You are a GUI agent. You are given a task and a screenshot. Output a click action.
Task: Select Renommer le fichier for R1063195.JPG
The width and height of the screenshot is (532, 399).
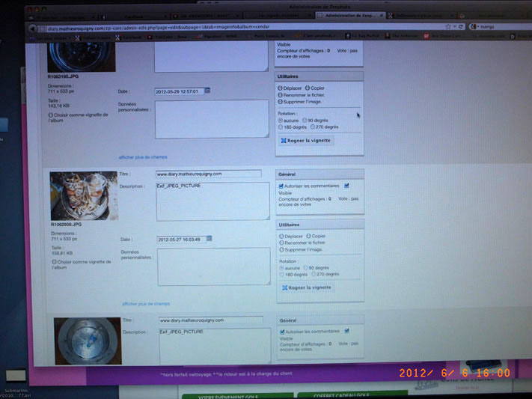(281, 95)
